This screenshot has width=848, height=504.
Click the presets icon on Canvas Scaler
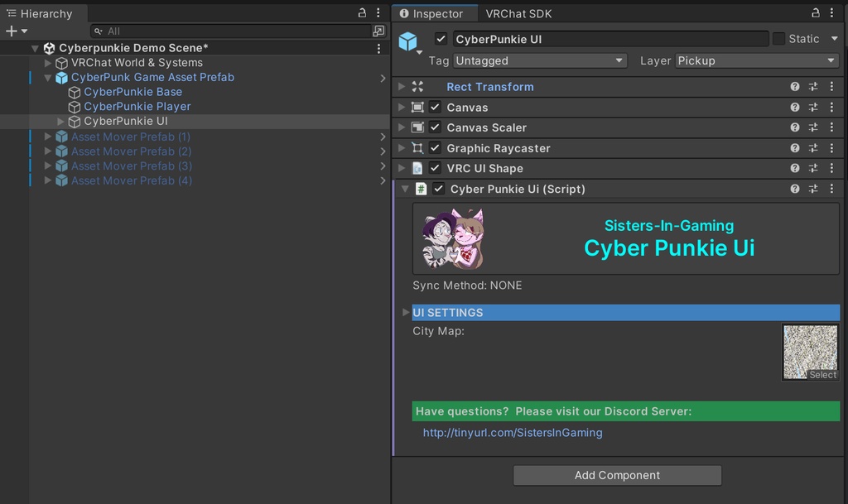(x=812, y=127)
